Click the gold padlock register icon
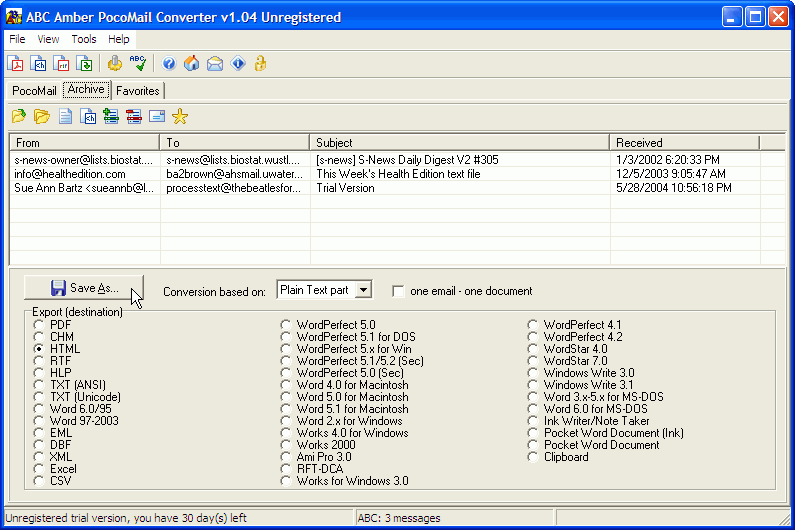Viewport: 795px width, 530px height. 261,63
